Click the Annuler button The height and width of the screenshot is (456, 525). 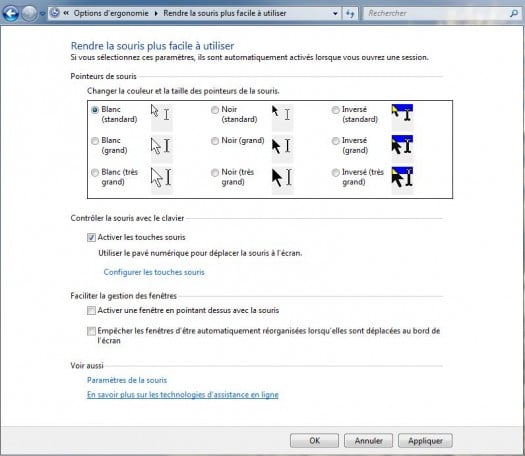tap(368, 441)
